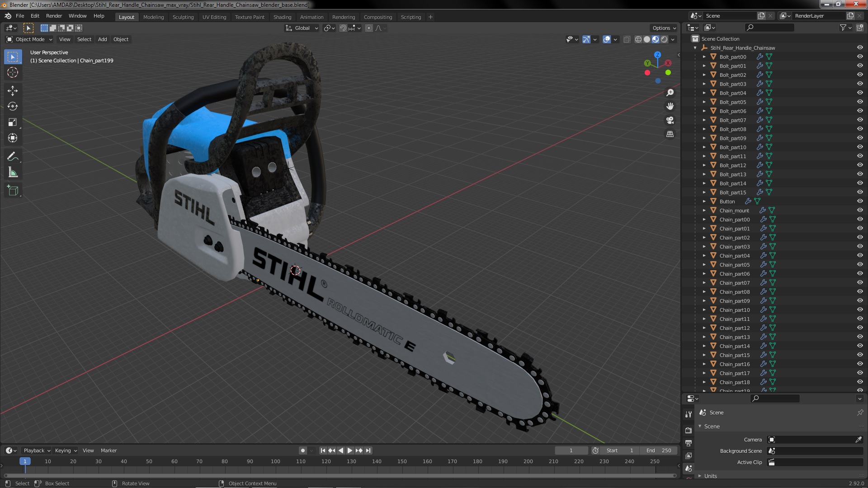Select the Add Cube tool
This screenshot has height=488, width=868.
pyautogui.click(x=13, y=191)
